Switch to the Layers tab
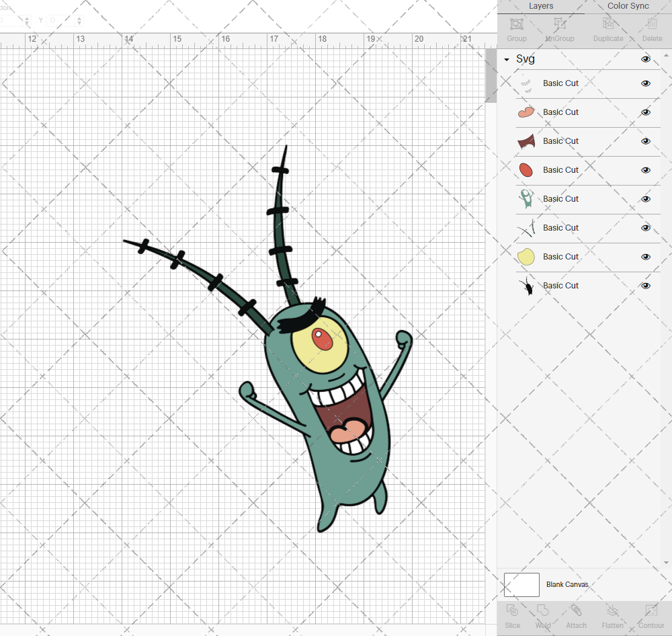The width and height of the screenshot is (672, 636). [x=541, y=6]
